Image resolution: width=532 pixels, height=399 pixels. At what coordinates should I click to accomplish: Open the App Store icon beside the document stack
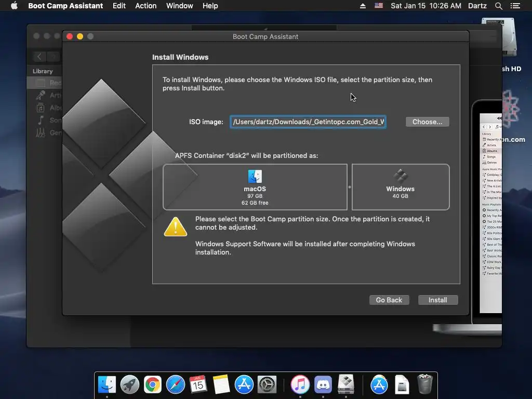pyautogui.click(x=379, y=385)
